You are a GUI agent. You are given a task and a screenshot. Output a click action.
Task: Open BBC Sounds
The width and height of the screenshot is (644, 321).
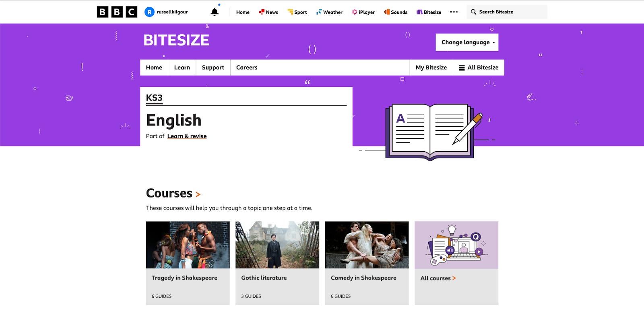396,12
